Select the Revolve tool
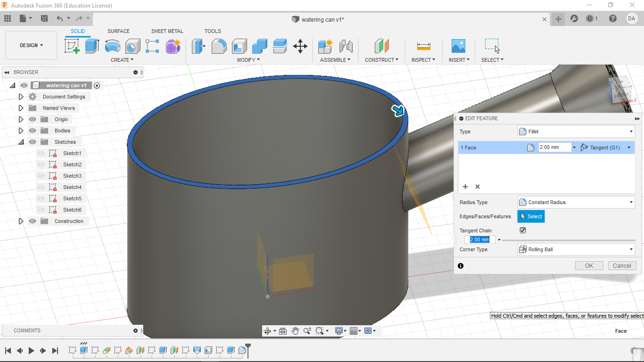 pyautogui.click(x=112, y=46)
